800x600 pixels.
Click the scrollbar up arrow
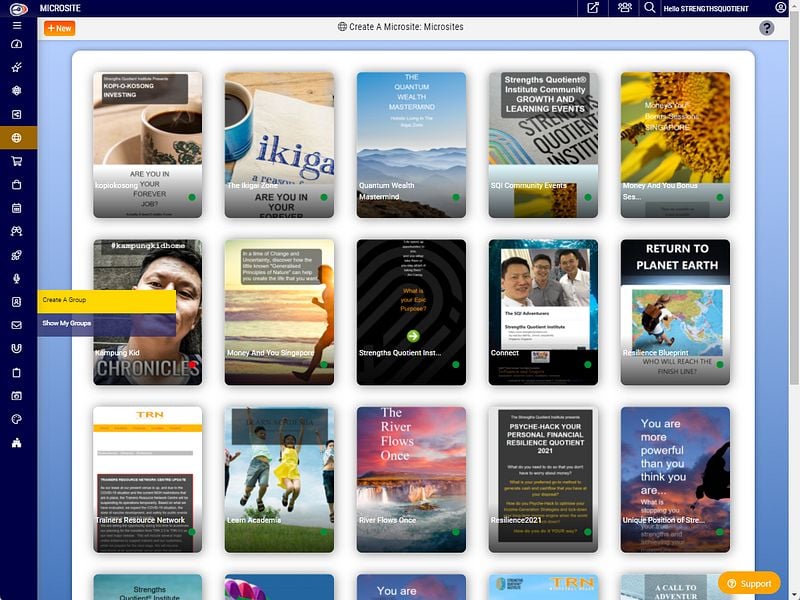tap(794, 4)
